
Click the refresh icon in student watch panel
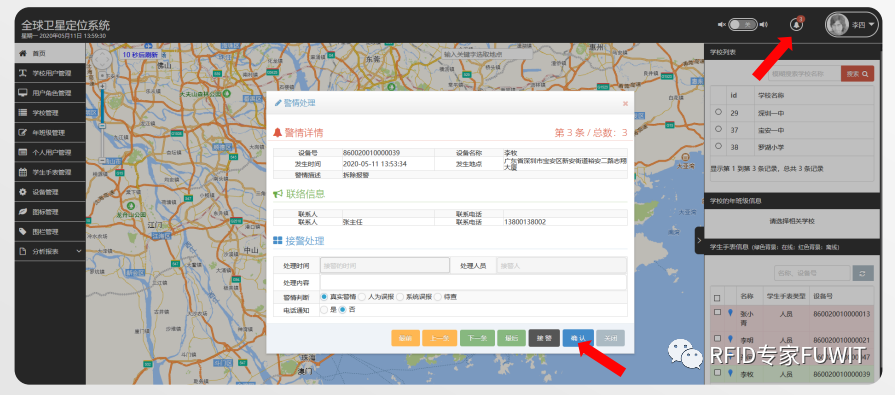click(x=863, y=273)
